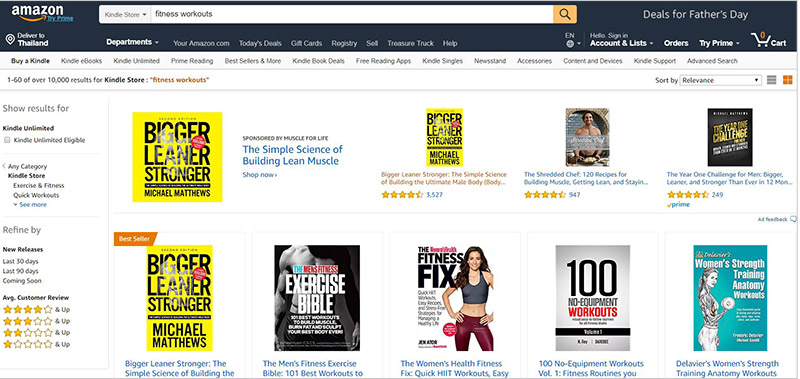Click Orders link
Viewport: 800px width, 379px height.
(x=676, y=43)
